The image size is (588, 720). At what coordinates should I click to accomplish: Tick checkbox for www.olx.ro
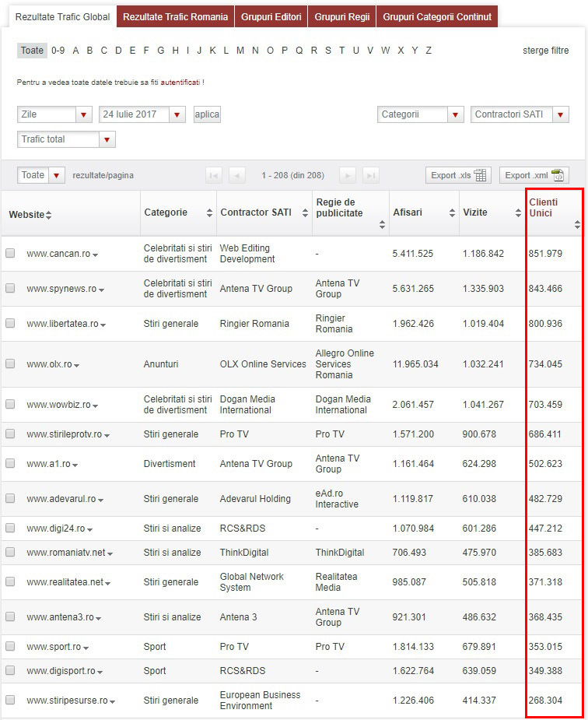(10, 364)
